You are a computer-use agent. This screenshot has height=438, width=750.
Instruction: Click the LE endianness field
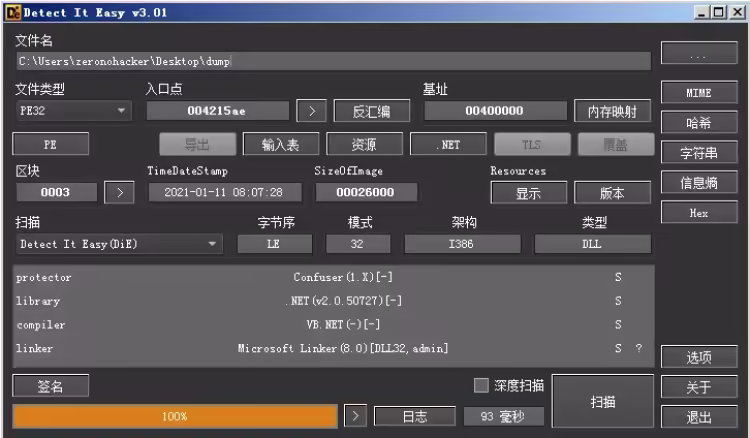pyautogui.click(x=275, y=244)
